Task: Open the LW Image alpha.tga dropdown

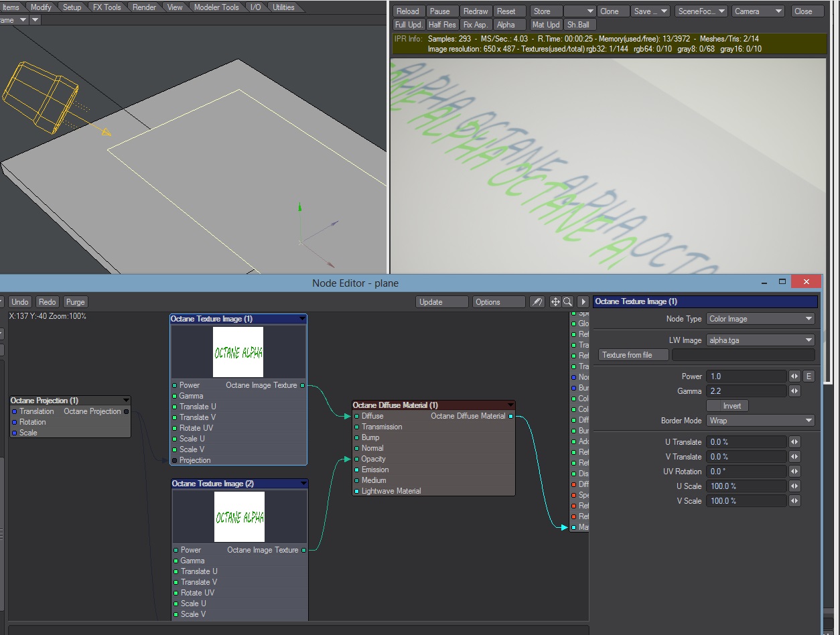Action: [x=760, y=340]
